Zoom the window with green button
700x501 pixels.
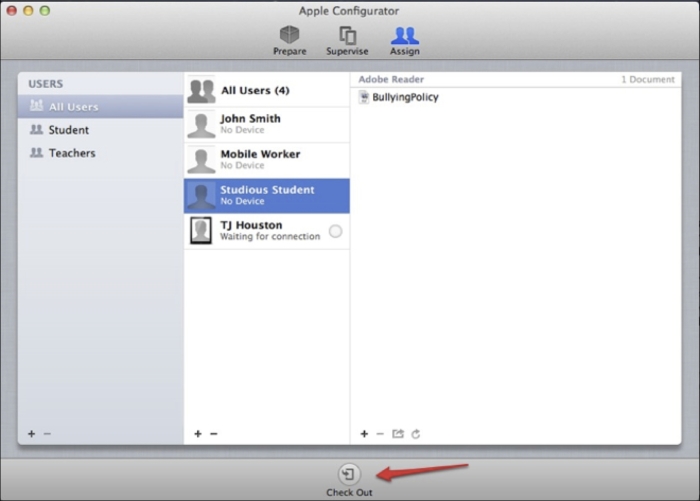click(x=45, y=10)
